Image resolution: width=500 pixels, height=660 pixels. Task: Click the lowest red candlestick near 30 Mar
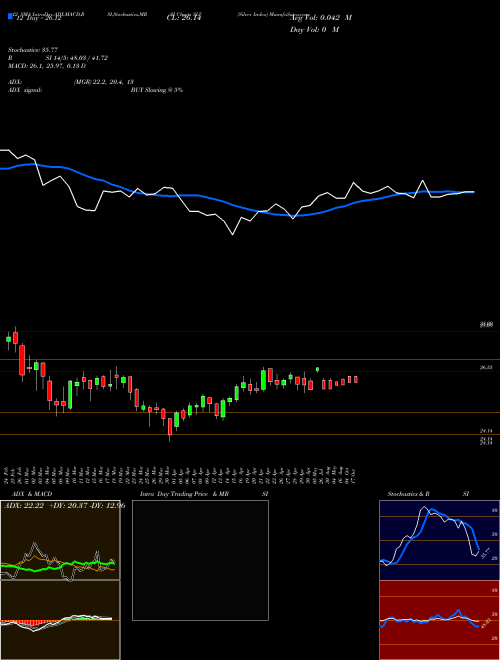coord(170,427)
